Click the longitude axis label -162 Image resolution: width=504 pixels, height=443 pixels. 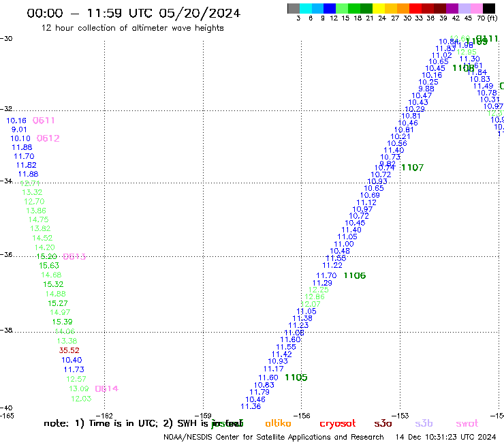pyautogui.click(x=104, y=416)
